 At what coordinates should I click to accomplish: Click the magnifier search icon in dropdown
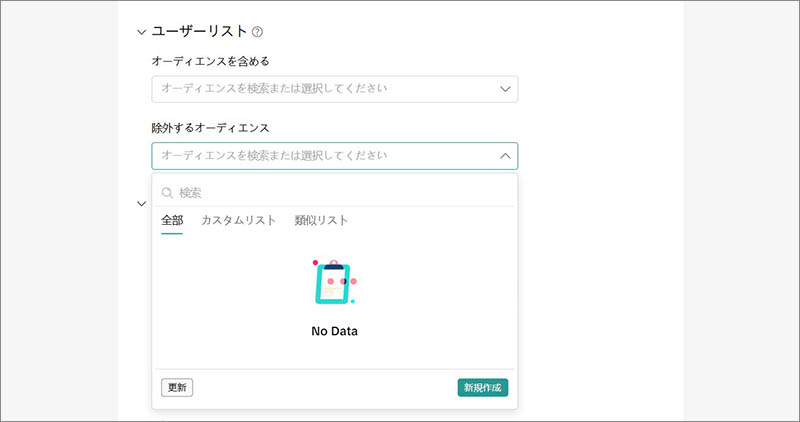168,192
